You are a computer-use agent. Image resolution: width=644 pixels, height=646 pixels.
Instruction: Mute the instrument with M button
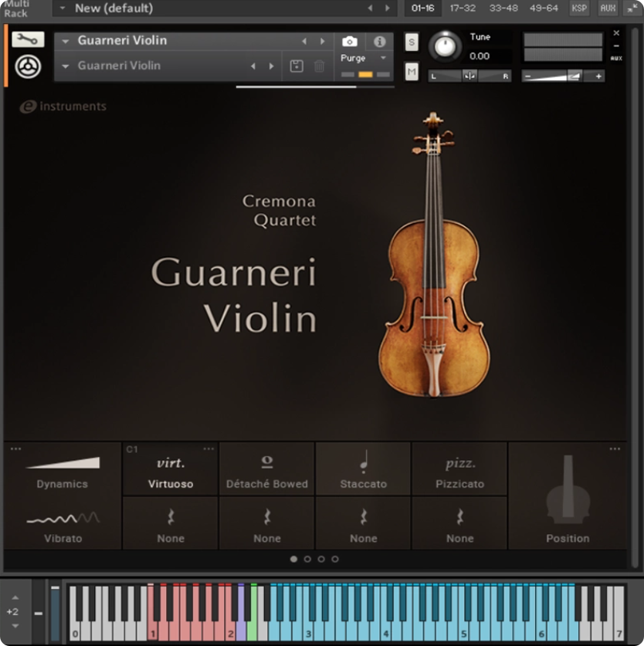[412, 72]
